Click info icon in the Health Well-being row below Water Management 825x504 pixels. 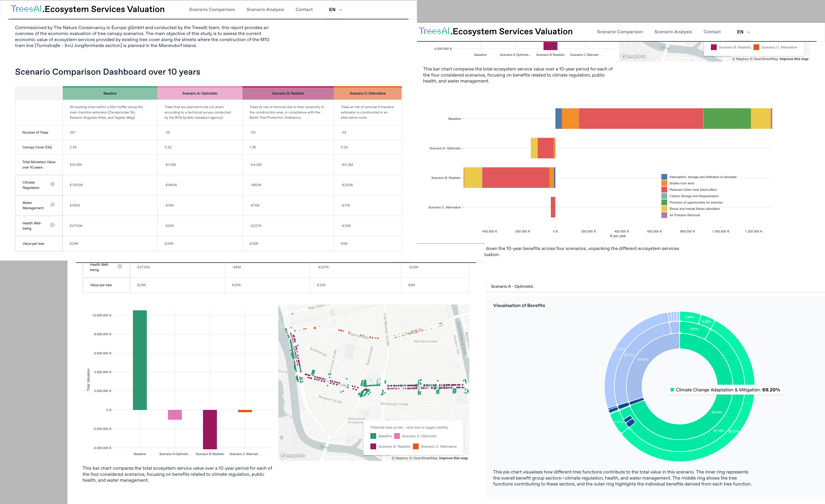(53, 225)
